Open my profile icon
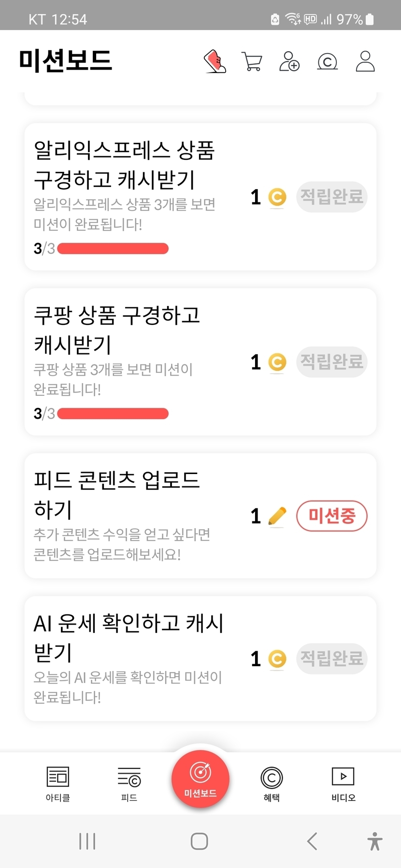 coord(365,62)
